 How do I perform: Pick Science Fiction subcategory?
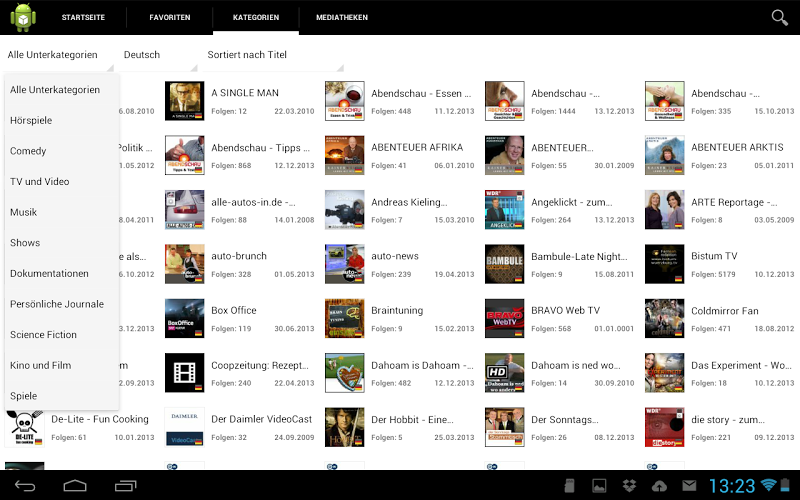point(43,335)
